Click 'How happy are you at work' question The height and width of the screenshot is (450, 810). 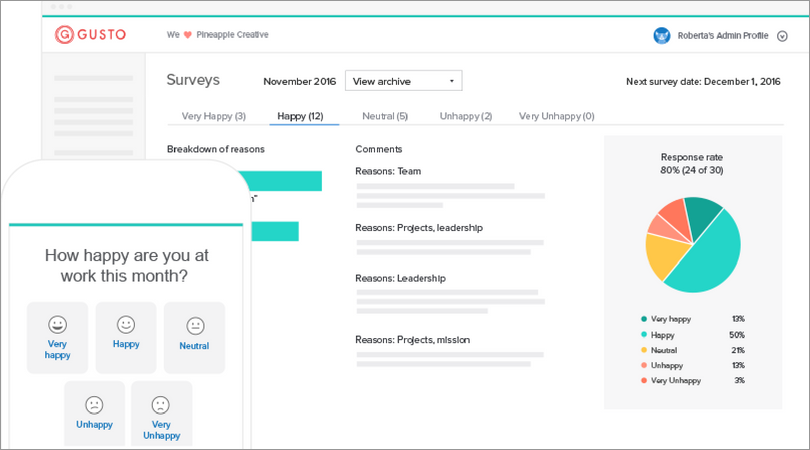(x=126, y=266)
